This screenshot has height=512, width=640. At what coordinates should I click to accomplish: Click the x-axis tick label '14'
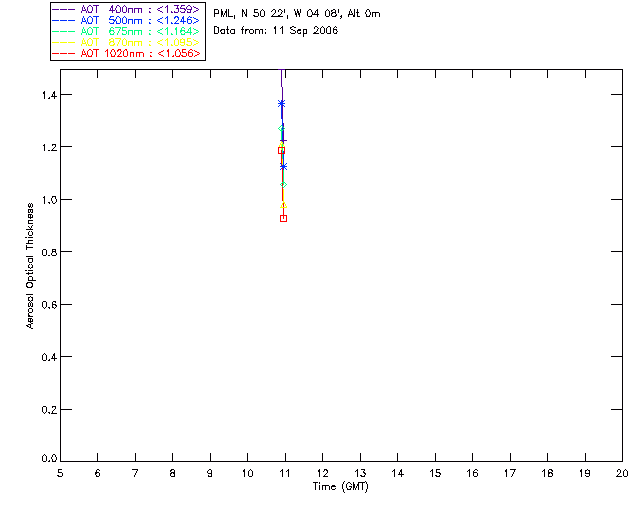click(x=398, y=473)
